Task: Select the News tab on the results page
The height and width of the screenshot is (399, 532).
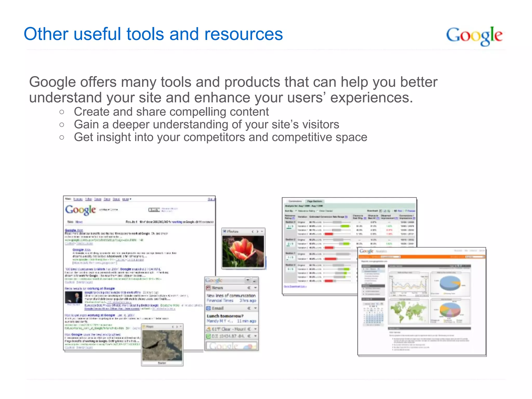Action: [x=79, y=222]
